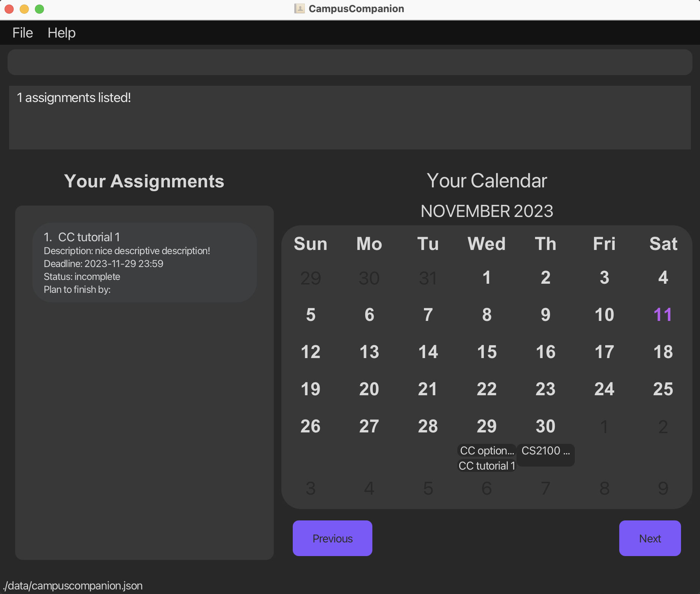Select November 30 in the calendar
This screenshot has height=594, width=700.
click(545, 426)
